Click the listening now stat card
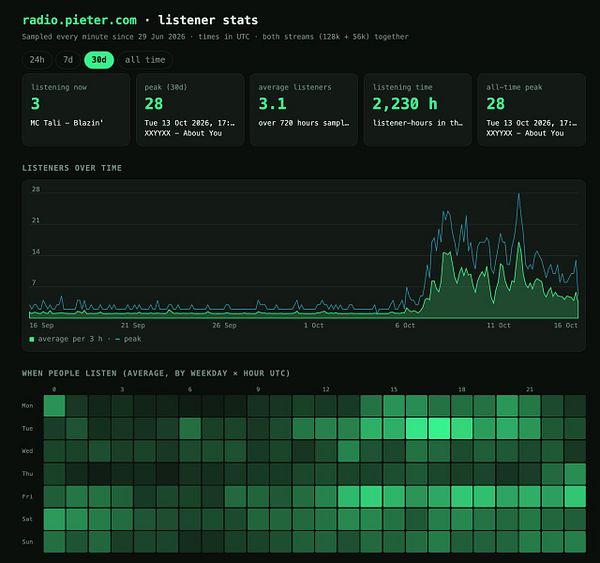The height and width of the screenshot is (563, 600). tap(76, 110)
